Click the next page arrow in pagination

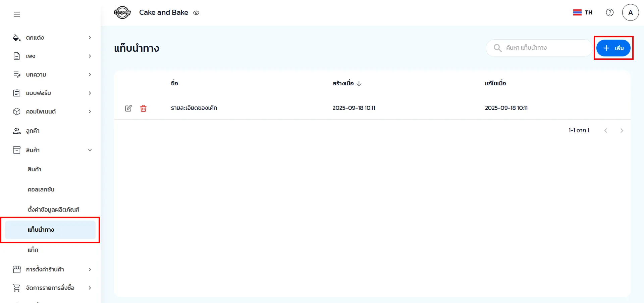[622, 130]
